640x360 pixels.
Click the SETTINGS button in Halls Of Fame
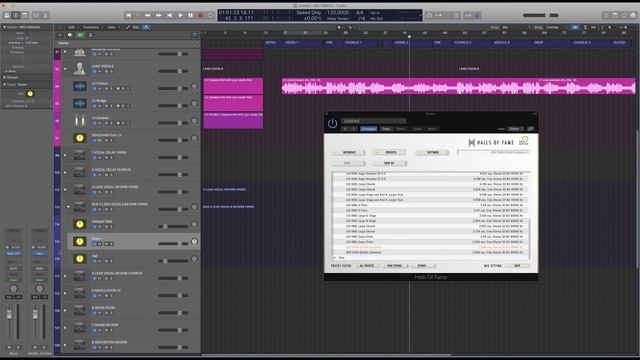432,152
